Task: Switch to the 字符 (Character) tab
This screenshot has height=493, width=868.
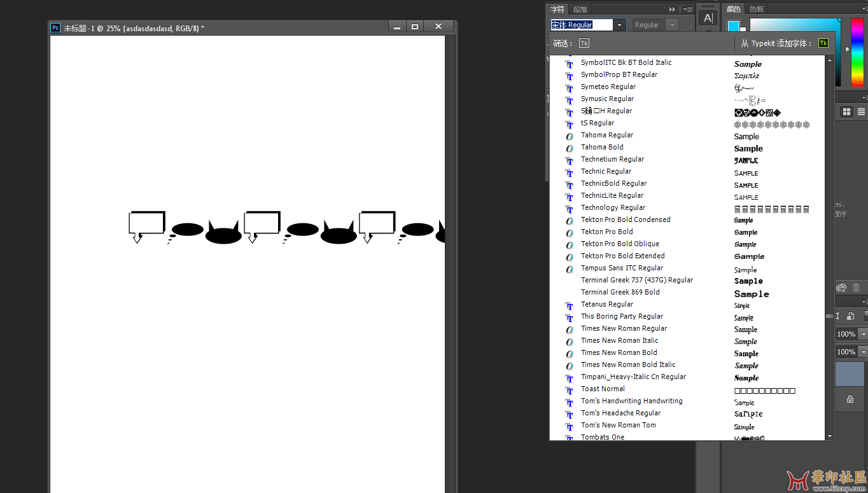Action: pos(557,9)
